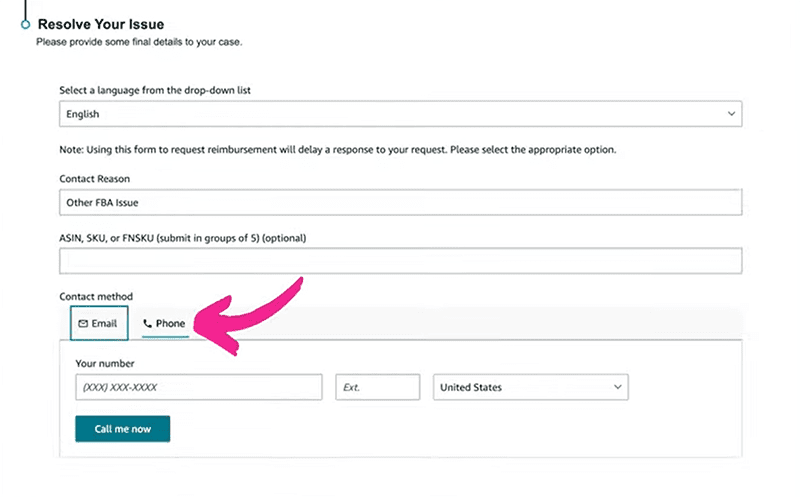Viewport: 800px width, 497px height.
Task: Click the phone number input field
Action: click(x=199, y=387)
